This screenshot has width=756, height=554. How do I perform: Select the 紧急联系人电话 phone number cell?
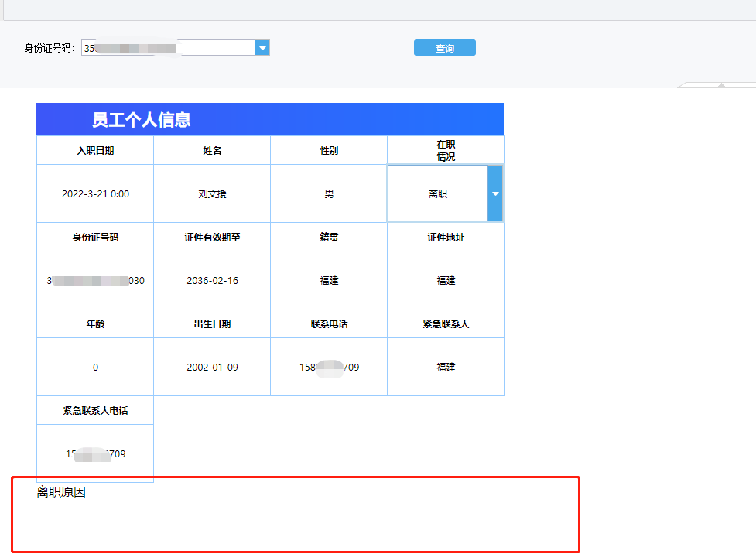pos(95,453)
